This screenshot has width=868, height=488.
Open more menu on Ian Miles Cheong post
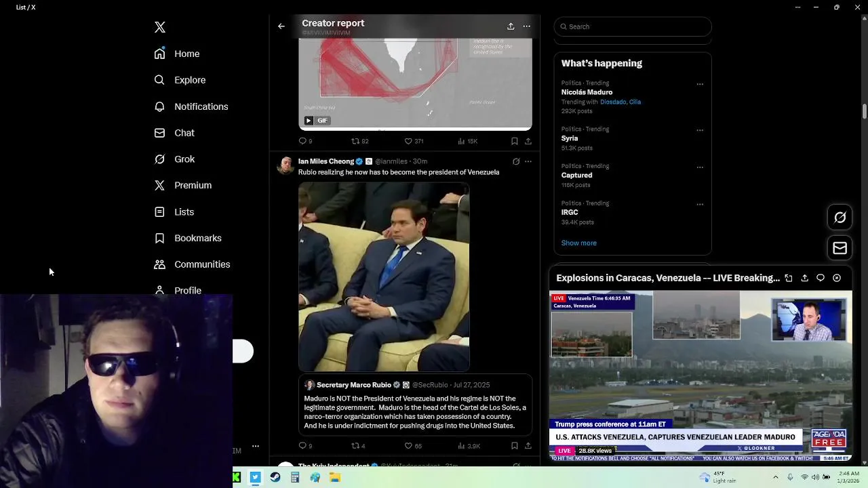528,161
